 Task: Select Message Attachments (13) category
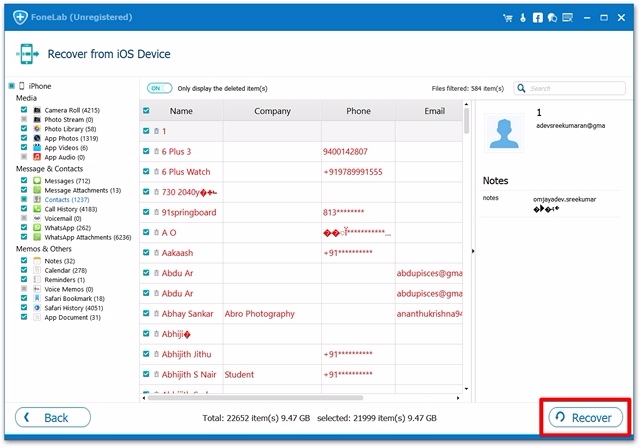(x=83, y=190)
